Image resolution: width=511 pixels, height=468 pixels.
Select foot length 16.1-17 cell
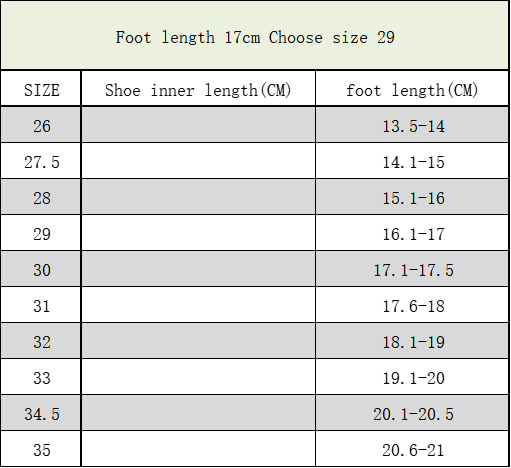pyautogui.click(x=412, y=233)
